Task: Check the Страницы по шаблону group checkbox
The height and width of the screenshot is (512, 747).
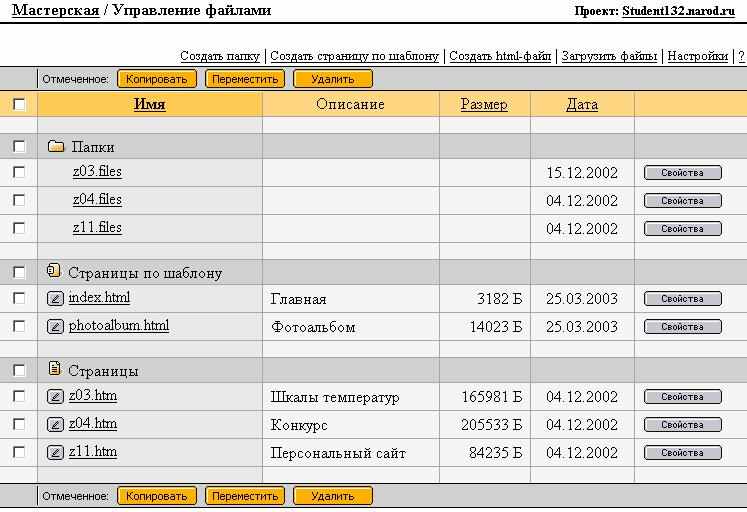Action: (x=19, y=272)
